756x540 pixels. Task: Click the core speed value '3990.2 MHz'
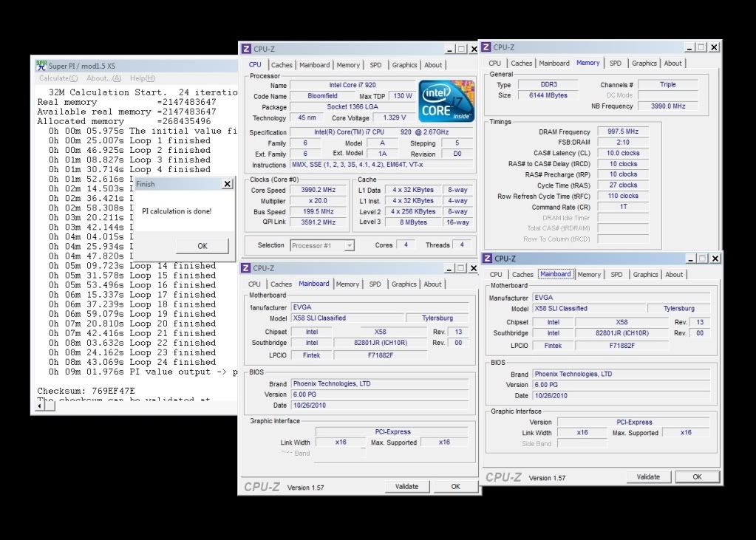point(319,190)
